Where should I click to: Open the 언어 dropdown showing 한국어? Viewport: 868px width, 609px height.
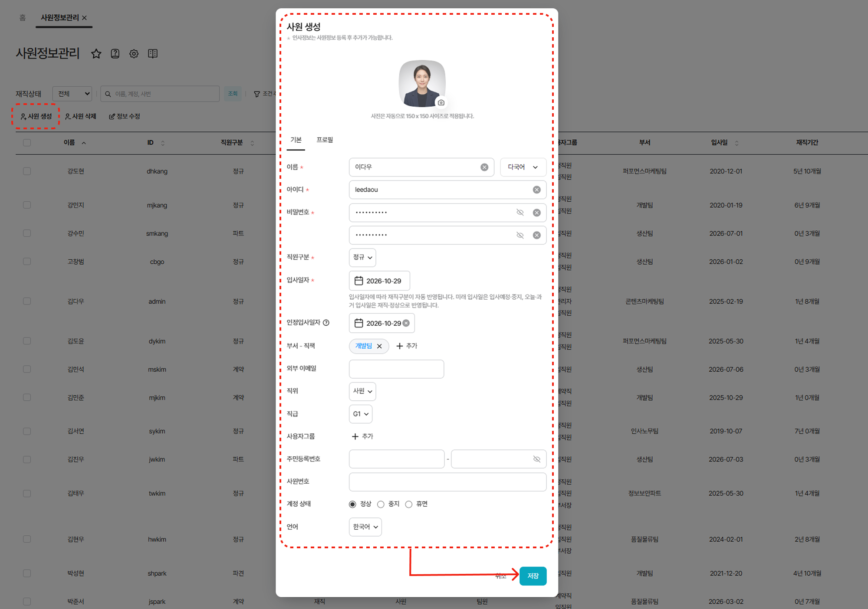(365, 527)
